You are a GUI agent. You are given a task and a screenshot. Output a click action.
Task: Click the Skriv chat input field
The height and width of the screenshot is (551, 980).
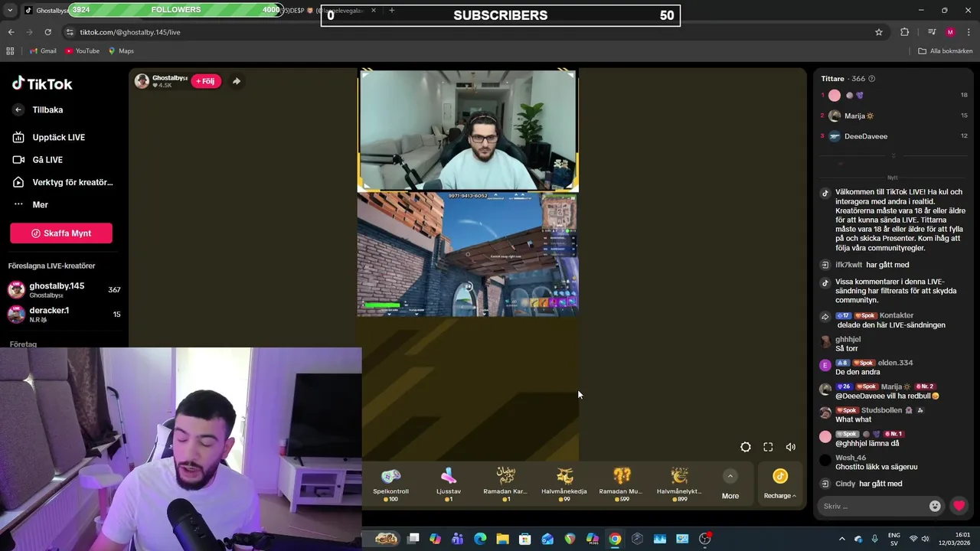point(873,506)
